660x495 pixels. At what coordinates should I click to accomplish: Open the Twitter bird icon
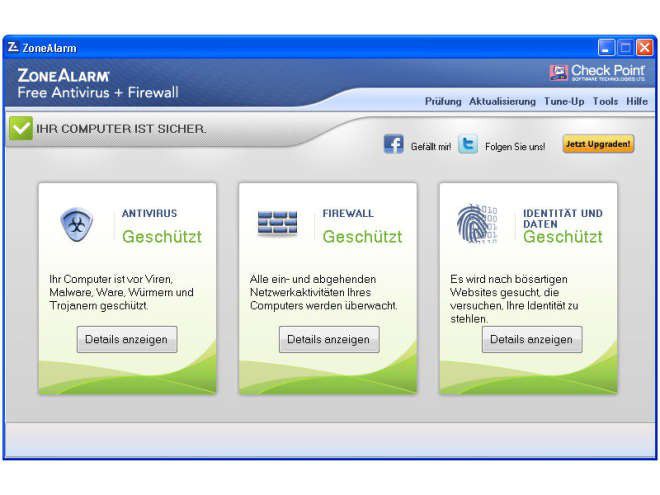click(x=468, y=144)
